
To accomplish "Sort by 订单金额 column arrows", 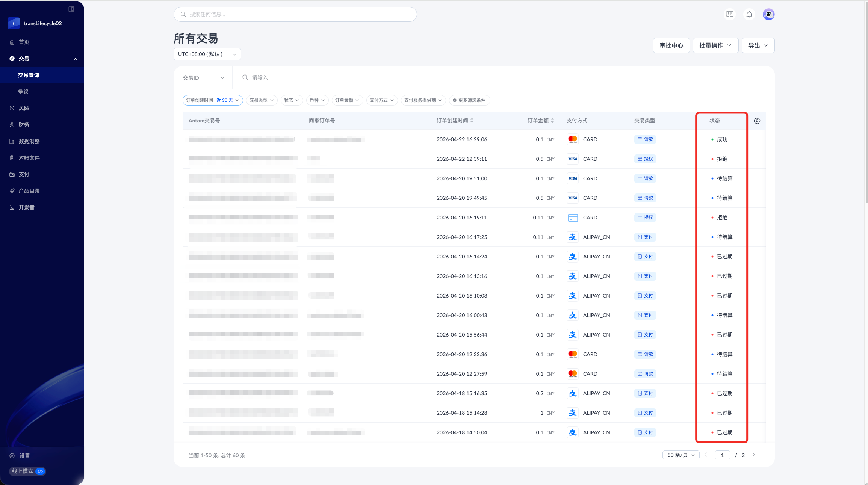I will pyautogui.click(x=552, y=121).
